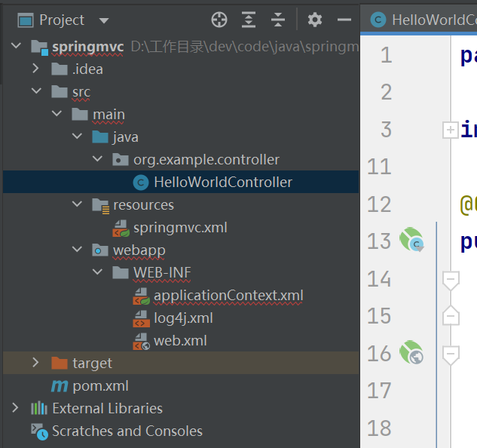Collapse the org.example.controller package
Image resolution: width=477 pixels, height=448 pixels.
(x=97, y=158)
